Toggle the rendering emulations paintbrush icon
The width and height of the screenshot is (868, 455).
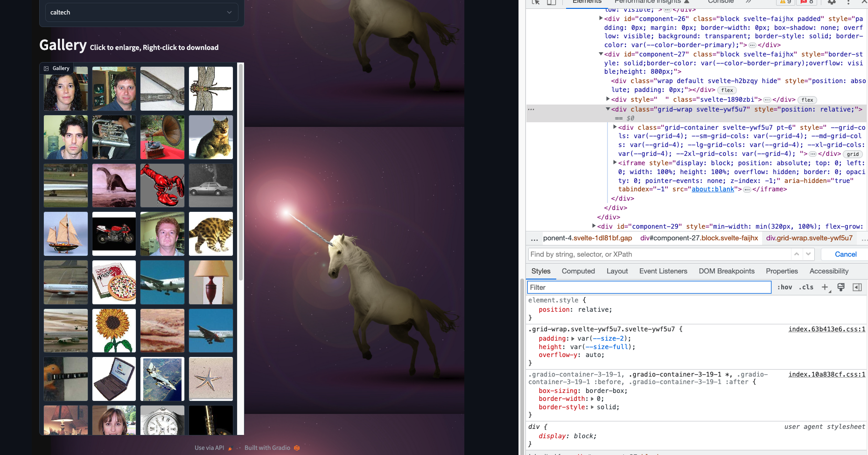pyautogui.click(x=841, y=287)
